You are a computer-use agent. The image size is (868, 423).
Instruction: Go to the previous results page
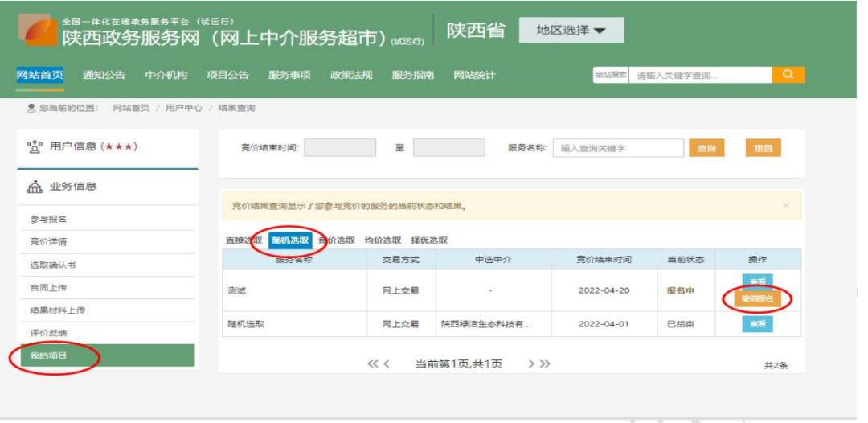point(387,363)
